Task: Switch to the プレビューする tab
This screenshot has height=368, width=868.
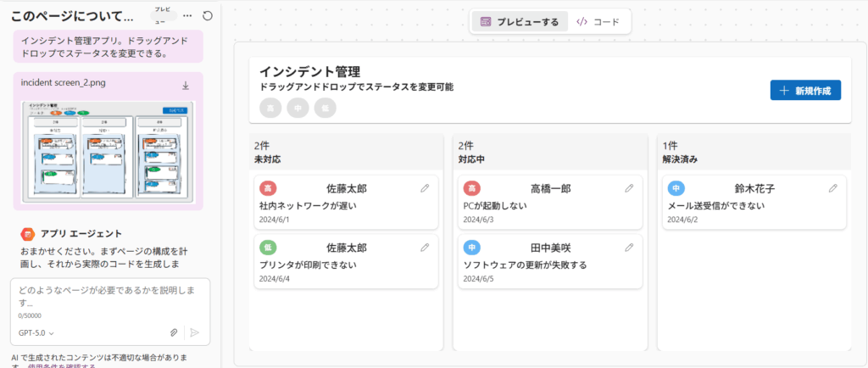Action: point(520,22)
